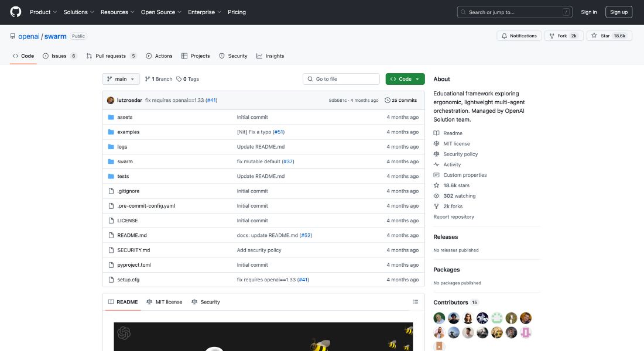This screenshot has width=644, height=351.
Task: Expand the green Code dropdown
Action: [x=405, y=78]
